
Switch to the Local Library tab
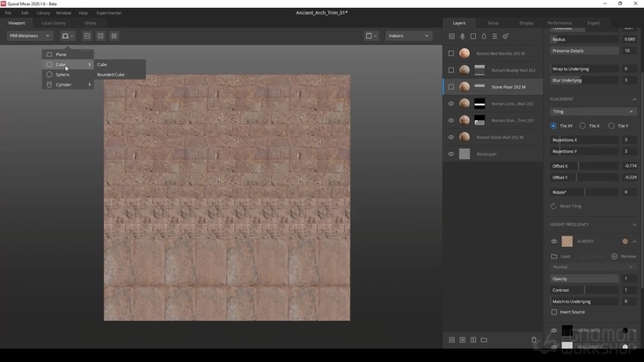(54, 23)
